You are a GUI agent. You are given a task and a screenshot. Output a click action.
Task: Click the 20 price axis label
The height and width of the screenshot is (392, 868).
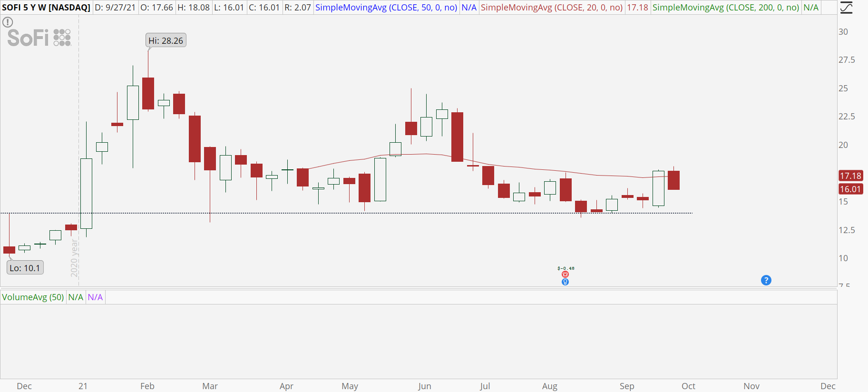(843, 145)
